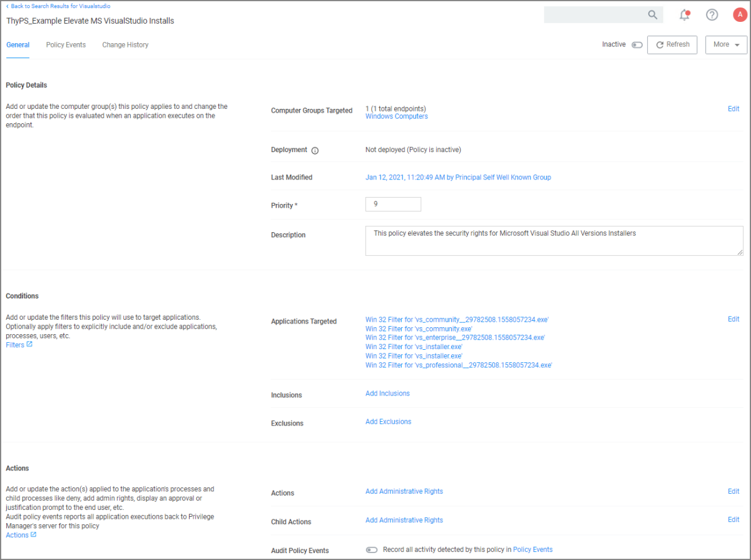Click the Description text area
Image resolution: width=751 pixels, height=560 pixels.
[554, 241]
